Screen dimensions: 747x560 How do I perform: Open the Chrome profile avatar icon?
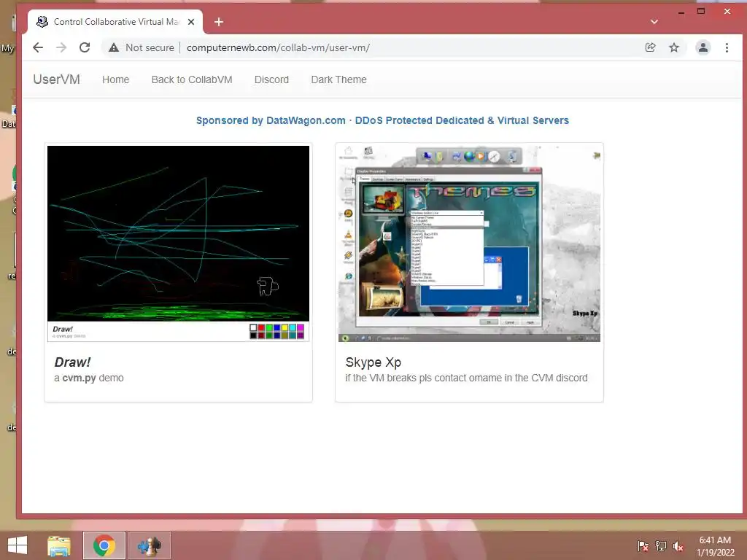click(703, 47)
